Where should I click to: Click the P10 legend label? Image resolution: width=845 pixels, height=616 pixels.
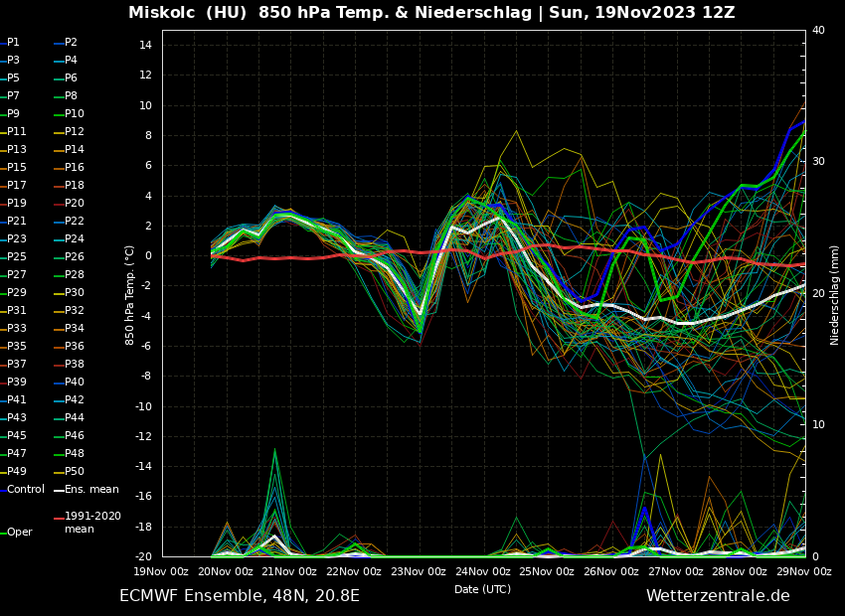(75, 113)
